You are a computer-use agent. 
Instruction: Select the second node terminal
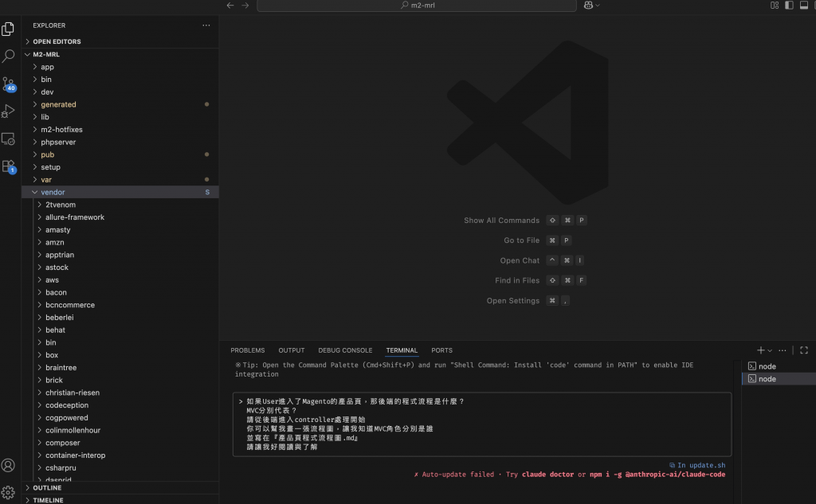(x=779, y=379)
